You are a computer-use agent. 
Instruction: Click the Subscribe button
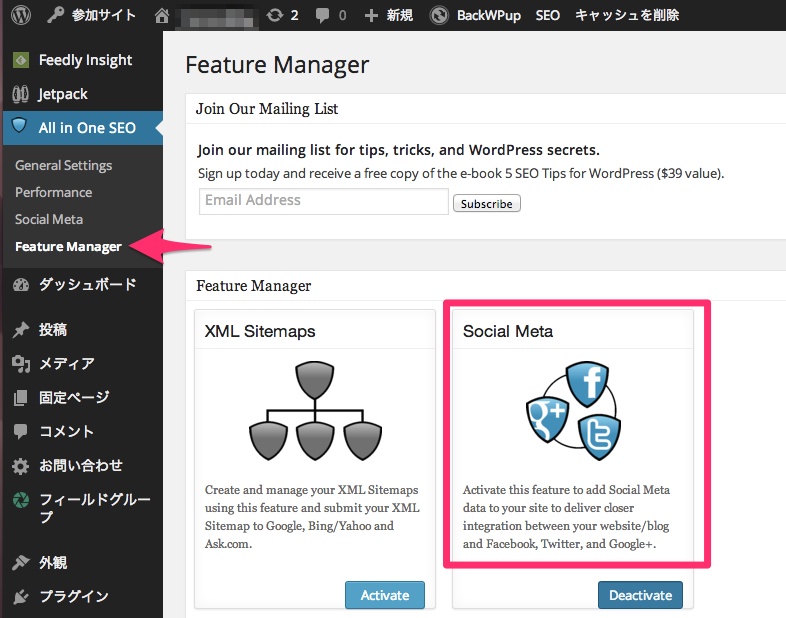[x=487, y=203]
